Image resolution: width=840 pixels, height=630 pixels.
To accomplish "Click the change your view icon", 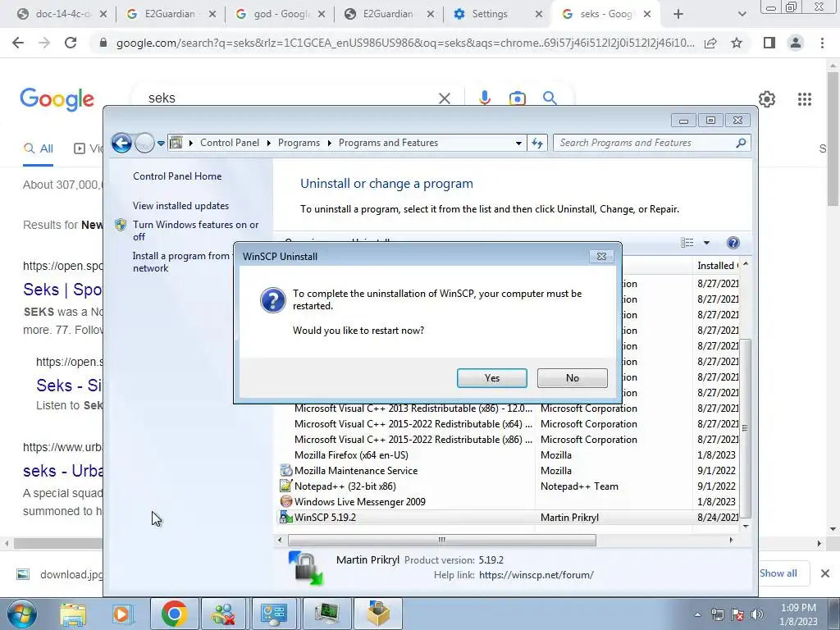I will click(x=687, y=243).
